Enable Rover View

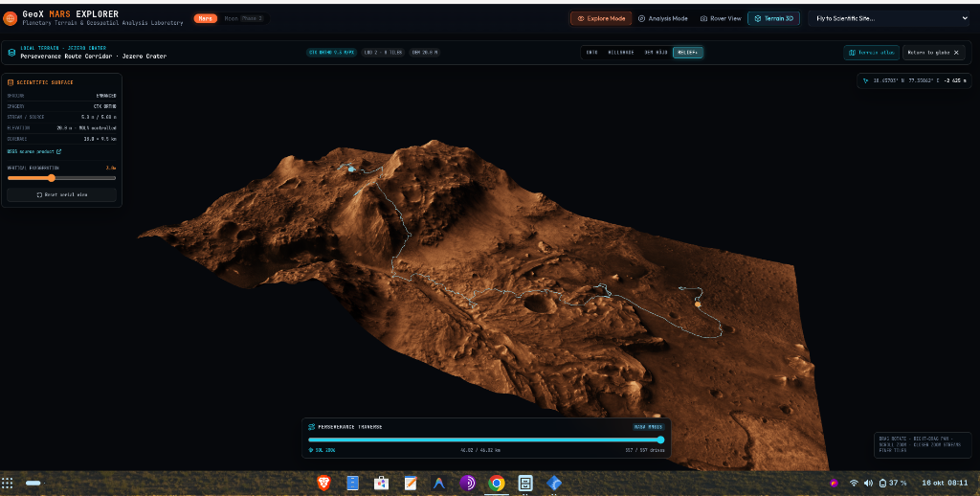721,19
